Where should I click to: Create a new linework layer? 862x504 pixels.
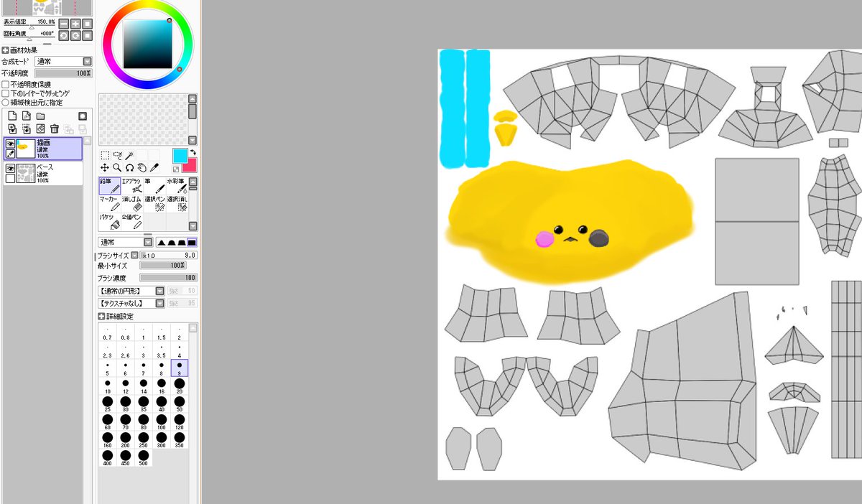(26, 116)
